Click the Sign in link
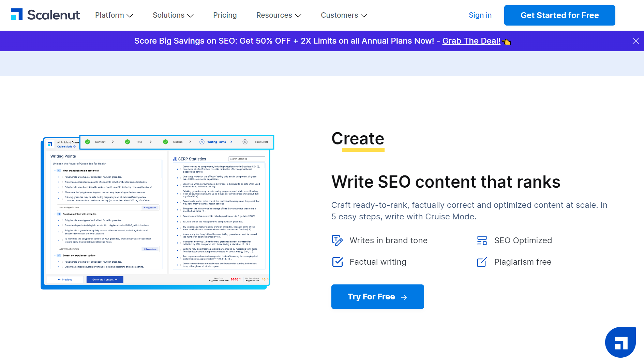Screen dimensions: 644x358 [x=480, y=15]
